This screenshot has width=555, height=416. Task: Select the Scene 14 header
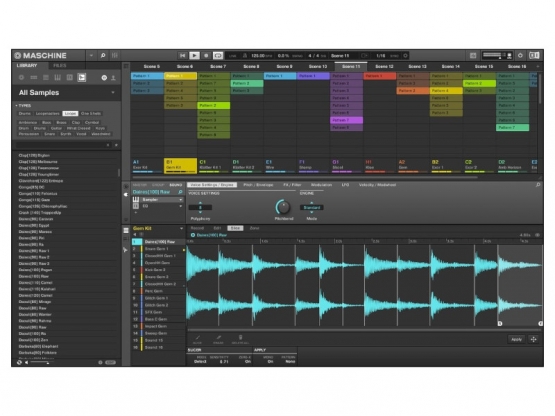450,66
